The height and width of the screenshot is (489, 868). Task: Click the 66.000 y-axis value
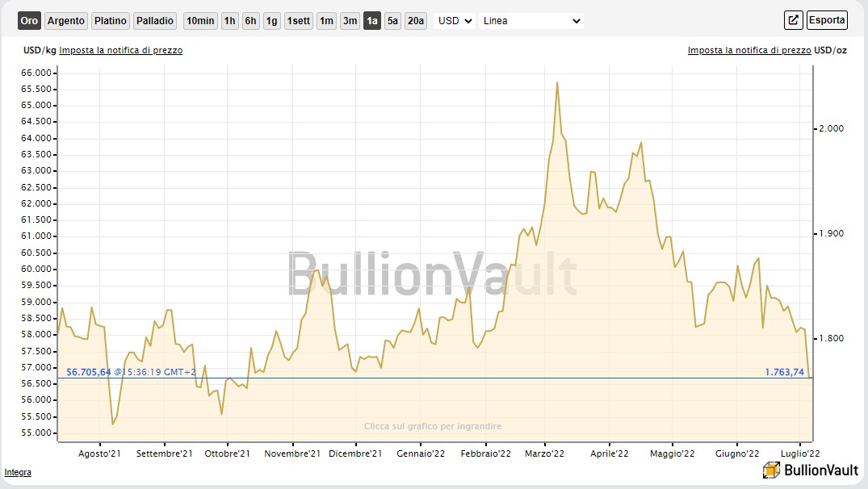[36, 73]
